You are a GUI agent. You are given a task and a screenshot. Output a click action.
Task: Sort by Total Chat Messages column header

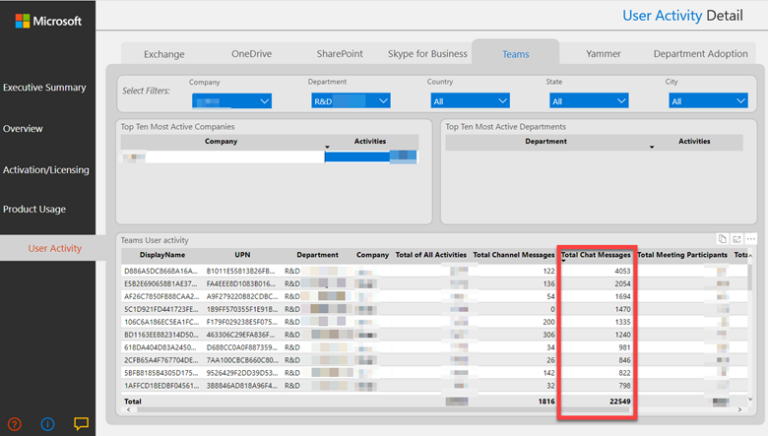pyautogui.click(x=596, y=255)
